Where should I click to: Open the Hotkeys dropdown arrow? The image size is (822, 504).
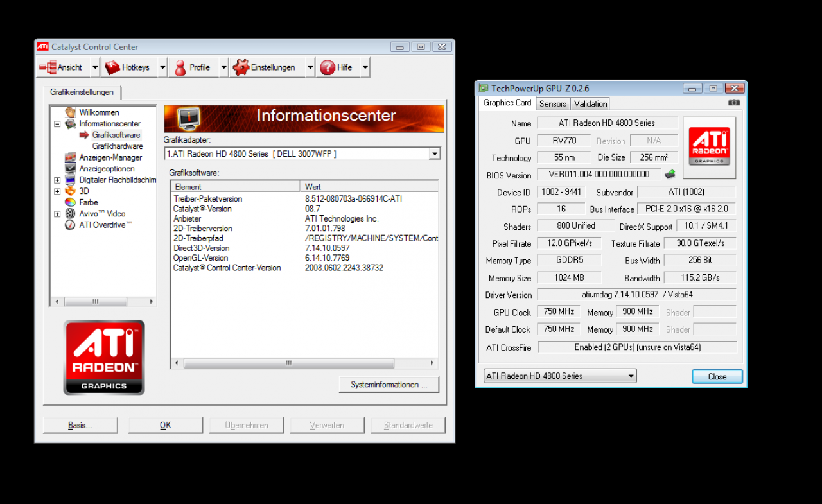[162, 67]
